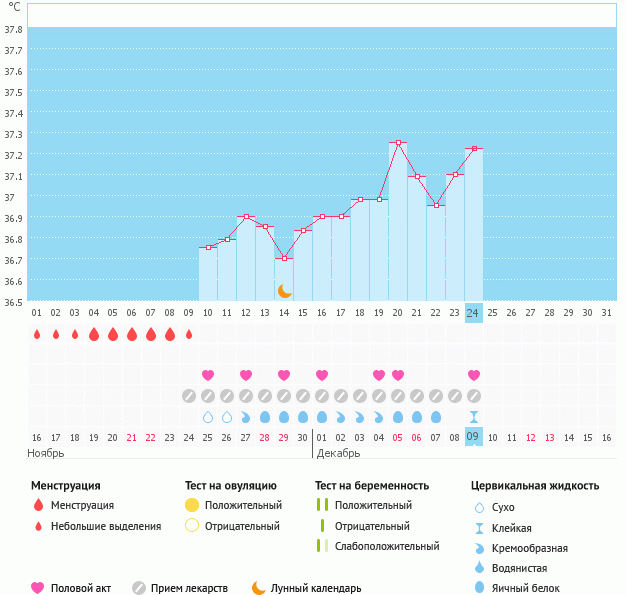Screen dimensions: 626x595
Task: Select highlighted calendar date 09 in December
Action: click(x=474, y=437)
